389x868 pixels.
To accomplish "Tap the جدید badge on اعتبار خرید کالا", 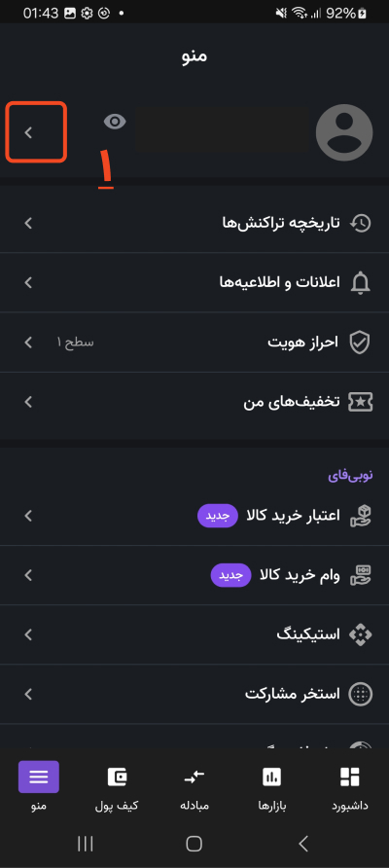I will click(218, 516).
